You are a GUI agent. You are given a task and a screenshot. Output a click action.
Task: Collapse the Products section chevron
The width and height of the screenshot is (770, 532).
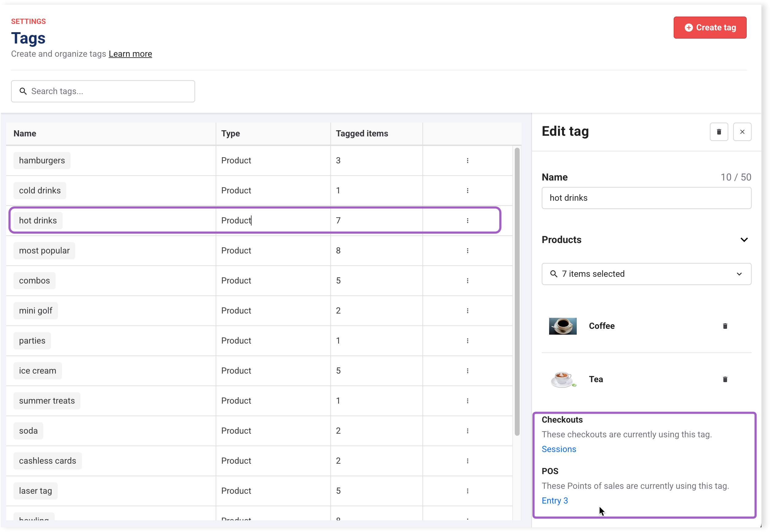pyautogui.click(x=744, y=240)
